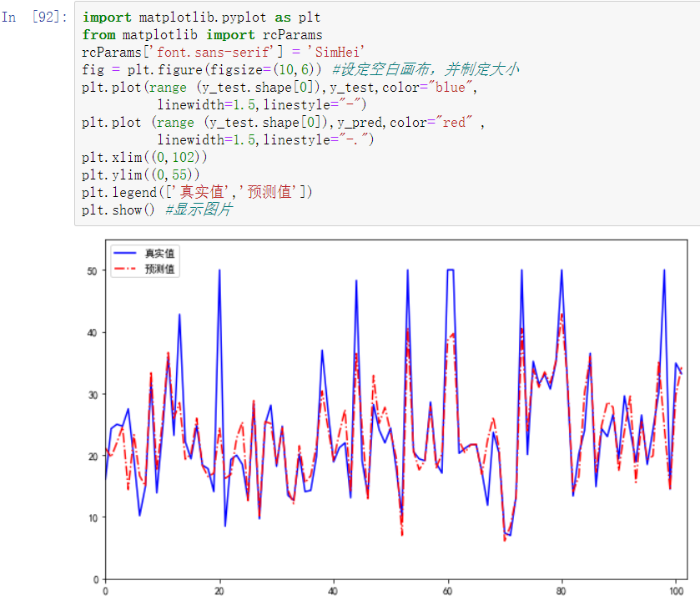This screenshot has height=606, width=700.
Task: Click the plt.show() line
Action: [118, 210]
